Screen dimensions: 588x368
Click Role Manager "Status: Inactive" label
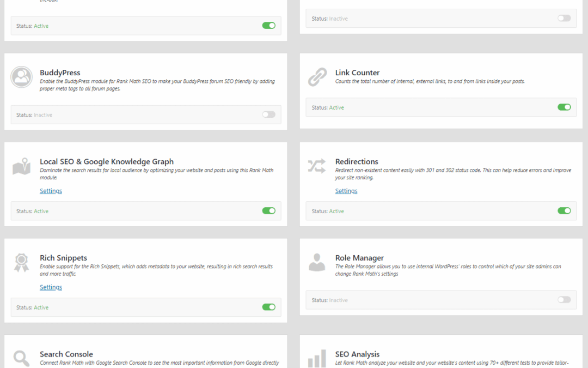(329, 300)
